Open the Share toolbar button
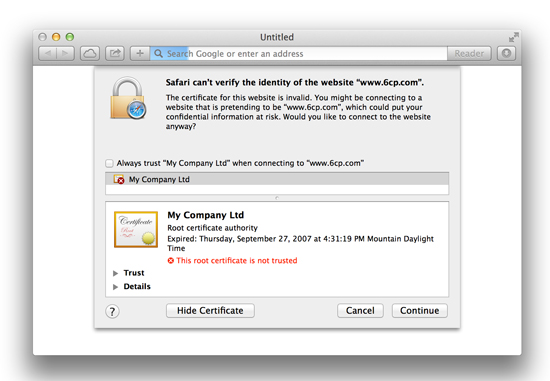The image size is (550, 381). [115, 54]
